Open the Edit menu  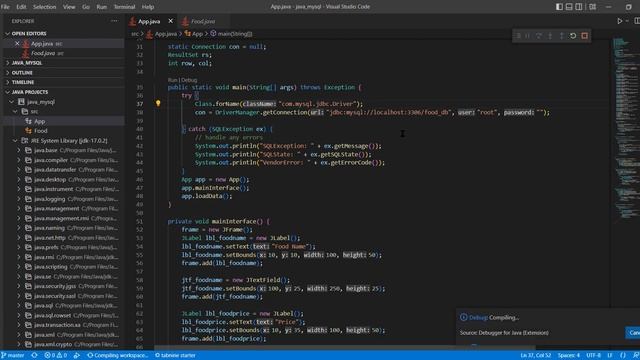click(x=21, y=7)
